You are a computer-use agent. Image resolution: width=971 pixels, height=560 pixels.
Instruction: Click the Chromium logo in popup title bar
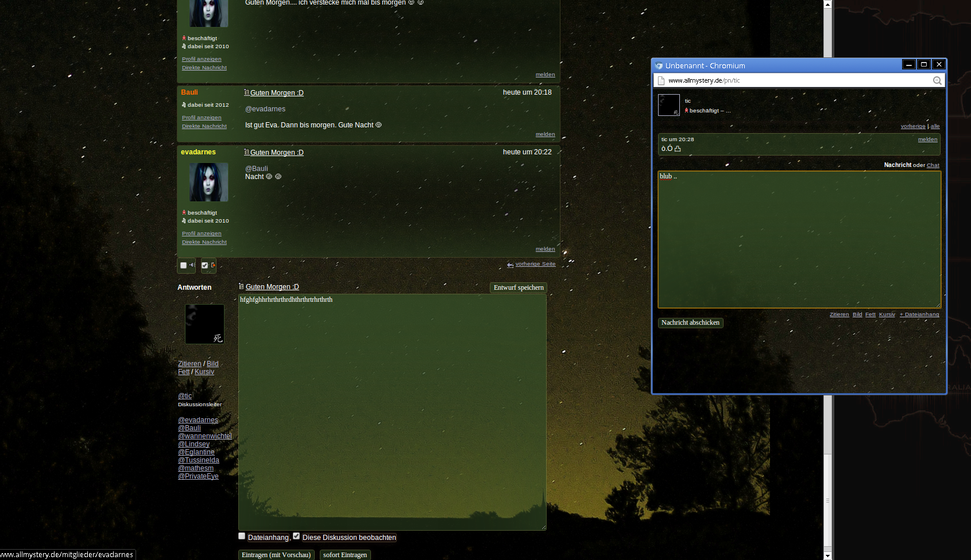pos(659,65)
